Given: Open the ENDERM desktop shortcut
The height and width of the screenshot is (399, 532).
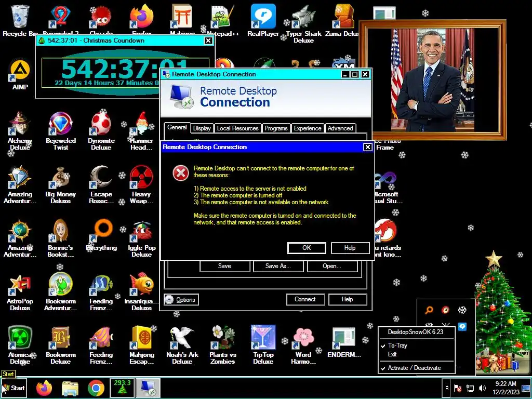Looking at the screenshot, I should 344,342.
